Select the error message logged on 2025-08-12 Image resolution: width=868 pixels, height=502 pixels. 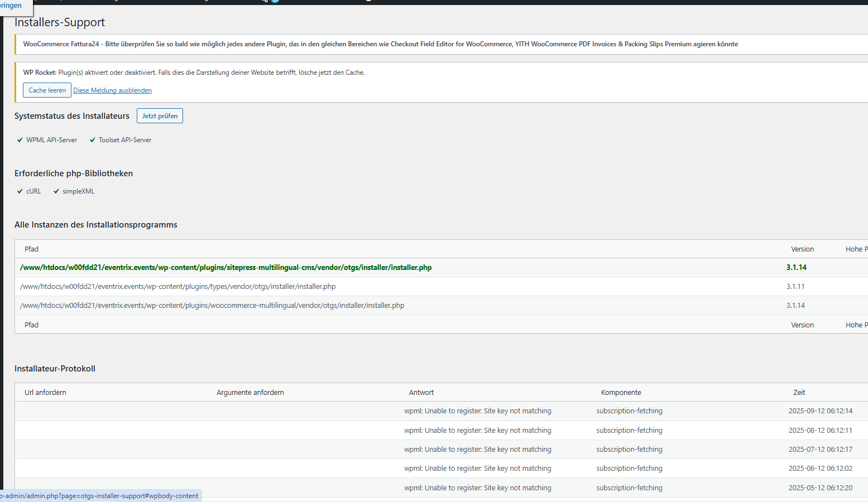pos(478,431)
